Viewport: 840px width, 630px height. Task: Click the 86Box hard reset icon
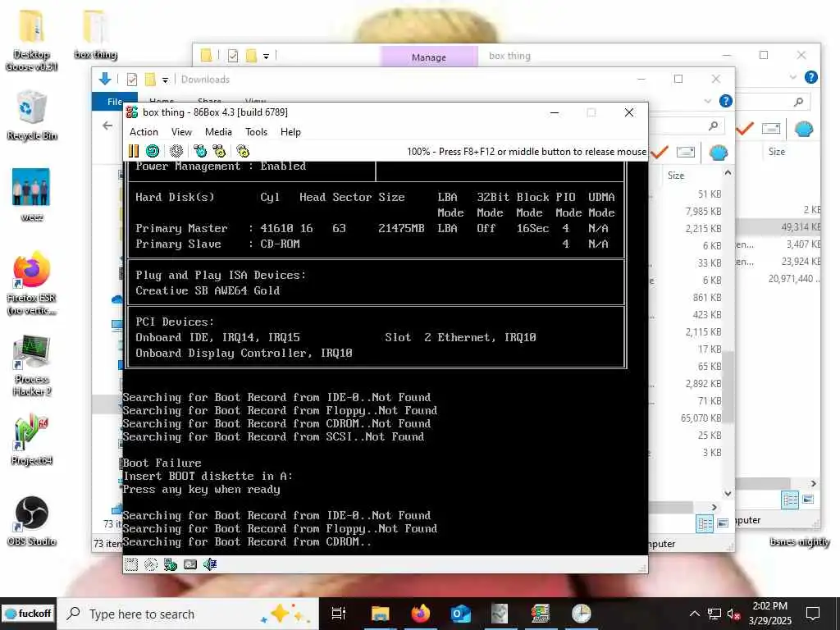(x=153, y=151)
